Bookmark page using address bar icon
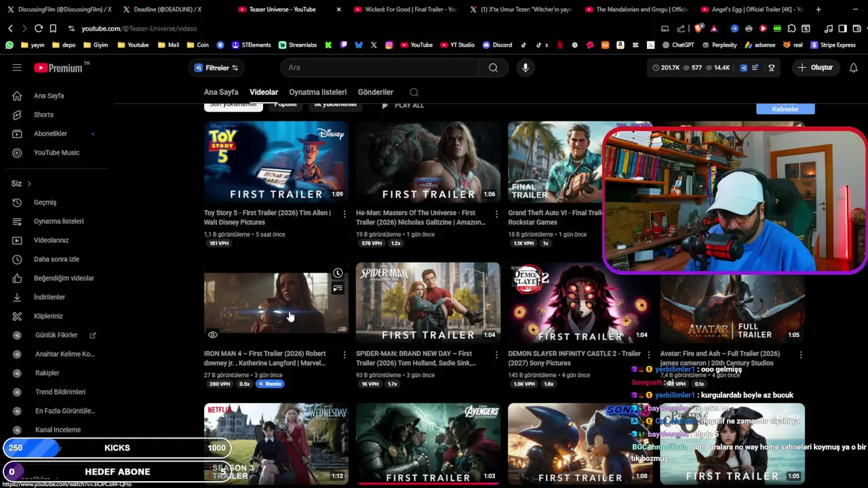 [x=53, y=28]
